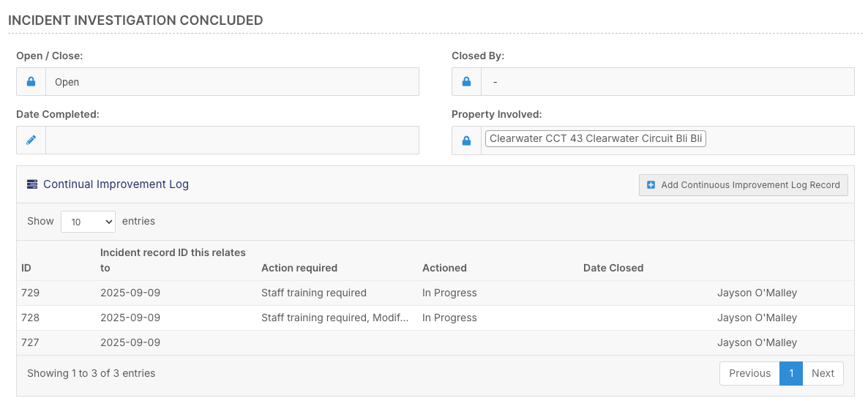Click the Property Involved label

pyautogui.click(x=496, y=115)
